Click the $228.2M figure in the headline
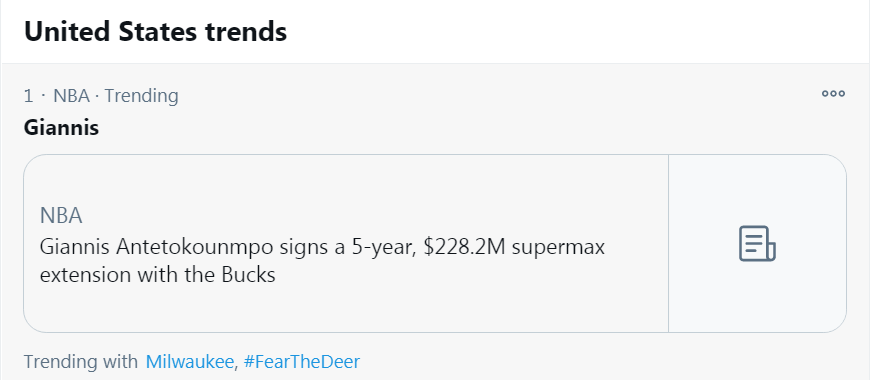Screen dimensions: 876x380 coord(464,246)
